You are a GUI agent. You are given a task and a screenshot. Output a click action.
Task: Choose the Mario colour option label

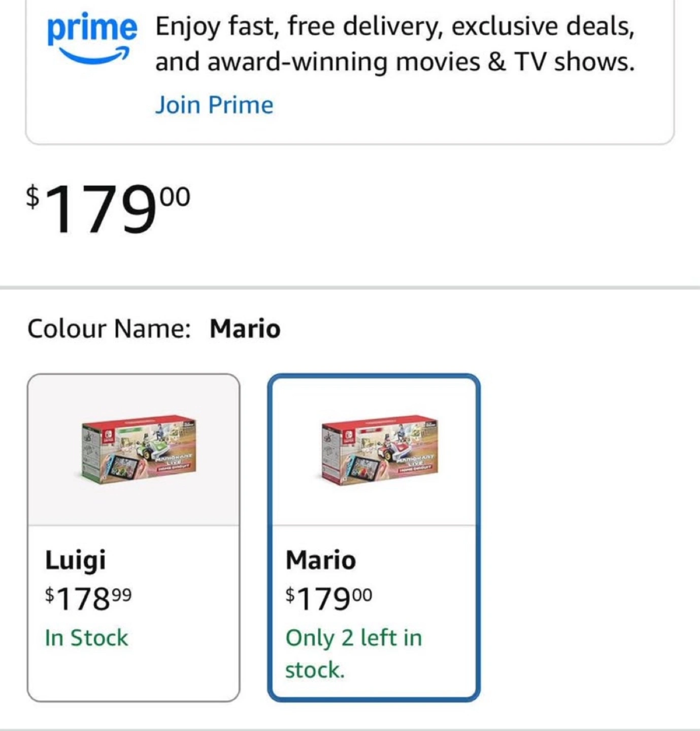click(x=321, y=560)
